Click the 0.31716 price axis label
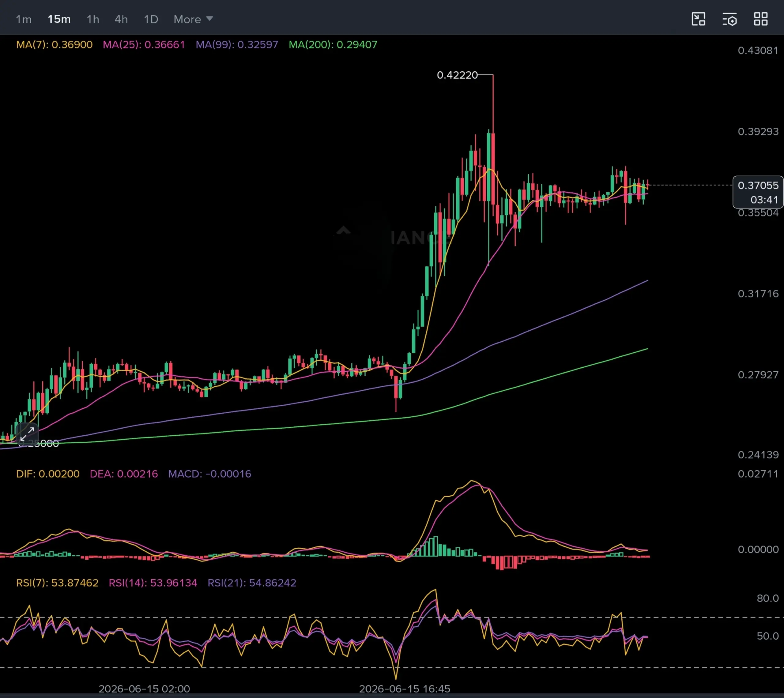Screen dimensions: 784x698 coord(758,294)
